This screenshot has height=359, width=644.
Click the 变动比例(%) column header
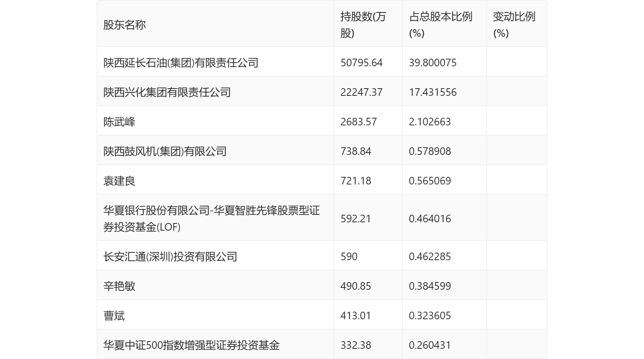[x=514, y=25]
